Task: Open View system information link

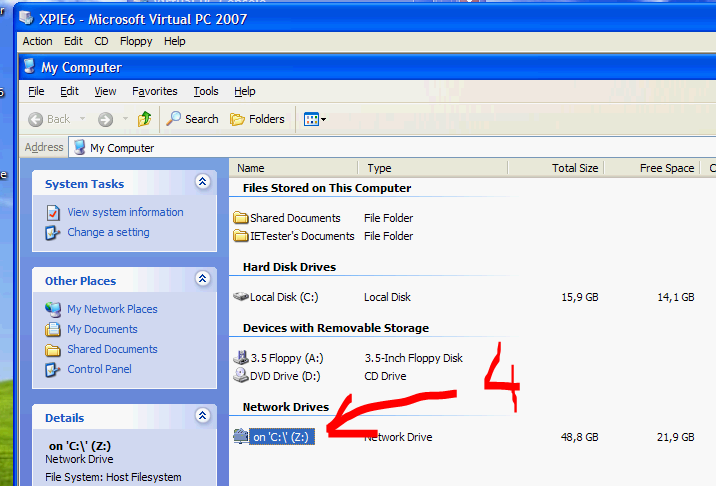Action: click(x=126, y=212)
